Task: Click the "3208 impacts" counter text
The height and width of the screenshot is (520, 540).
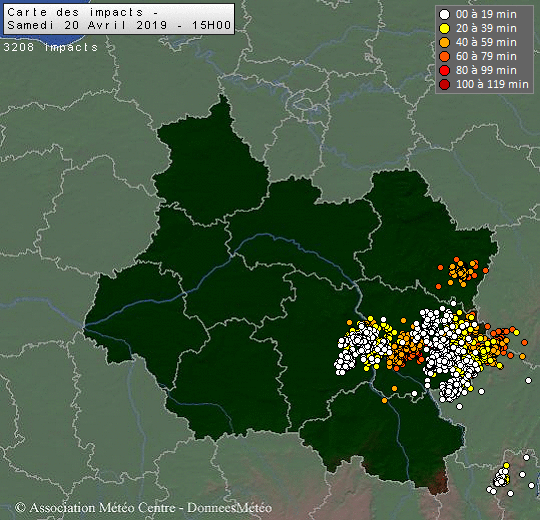Action: (x=51, y=47)
